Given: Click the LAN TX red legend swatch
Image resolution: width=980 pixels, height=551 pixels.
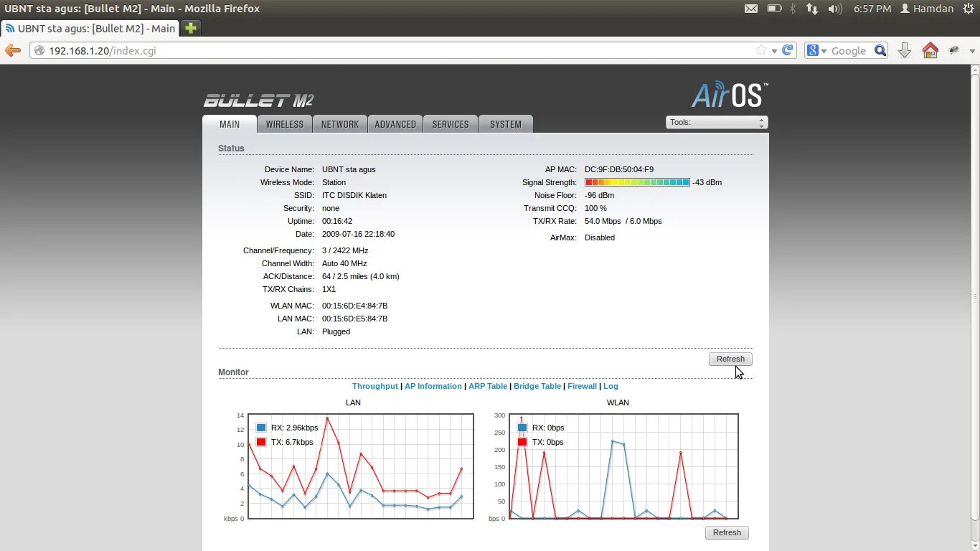Looking at the screenshot, I should (x=261, y=442).
